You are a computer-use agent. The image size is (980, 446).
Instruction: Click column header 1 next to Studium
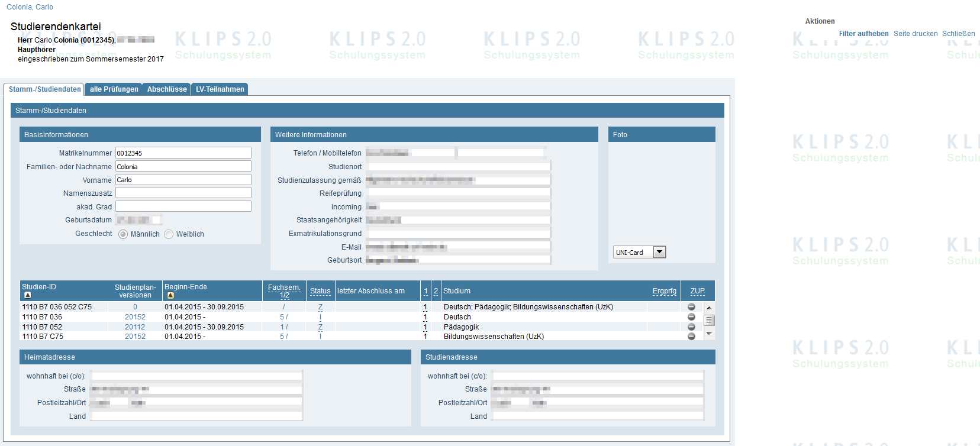(x=425, y=291)
